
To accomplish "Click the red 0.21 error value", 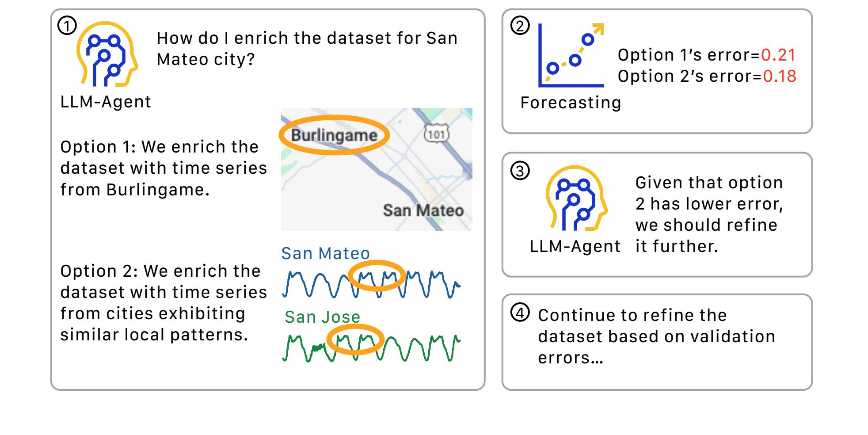I will pyautogui.click(x=778, y=55).
